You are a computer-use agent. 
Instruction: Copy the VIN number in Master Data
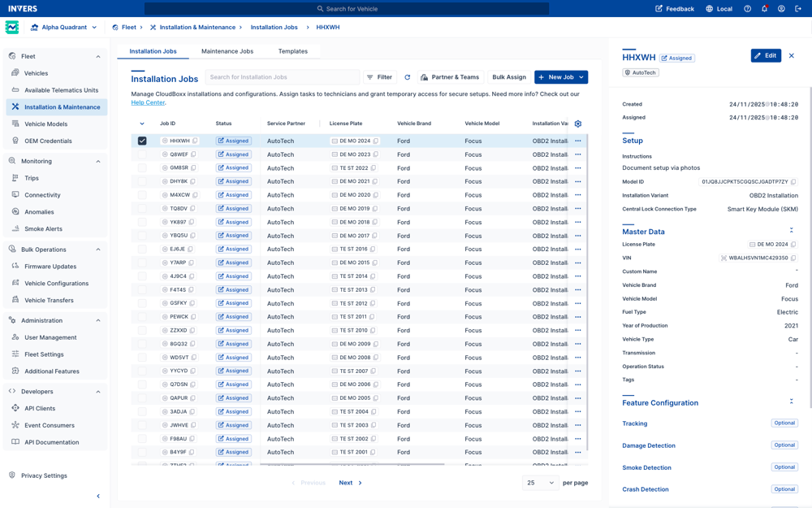(x=793, y=258)
